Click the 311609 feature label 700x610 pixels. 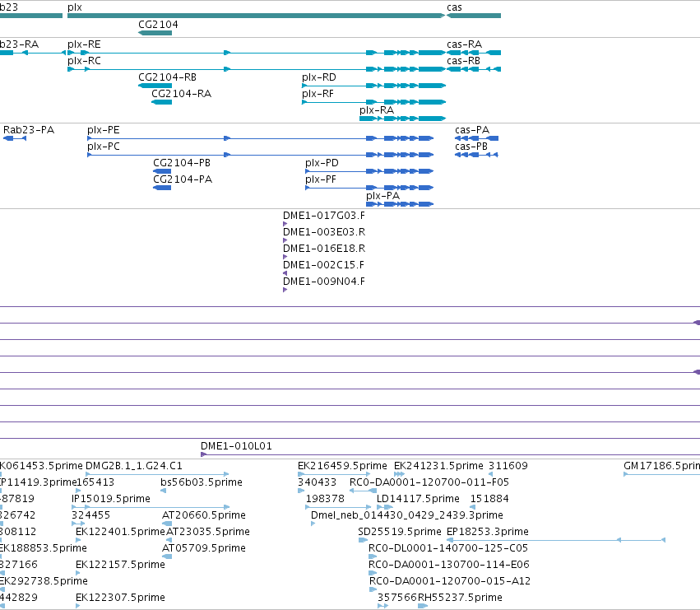tap(508, 466)
